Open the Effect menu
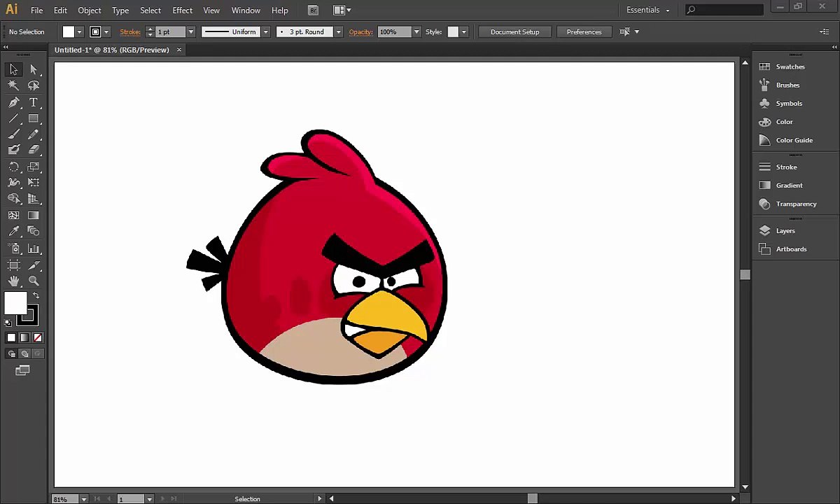The image size is (840, 504). (x=182, y=10)
